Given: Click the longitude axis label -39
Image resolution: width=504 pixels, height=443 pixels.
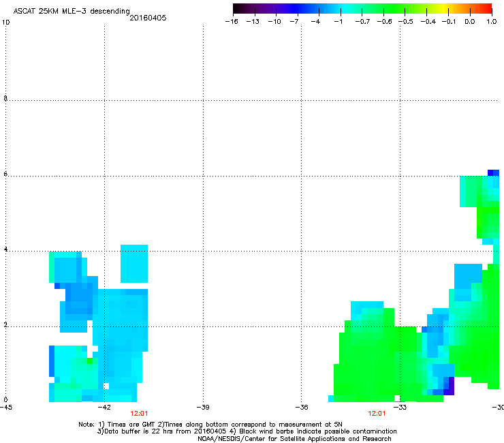Looking at the screenshot, I should (x=203, y=408).
